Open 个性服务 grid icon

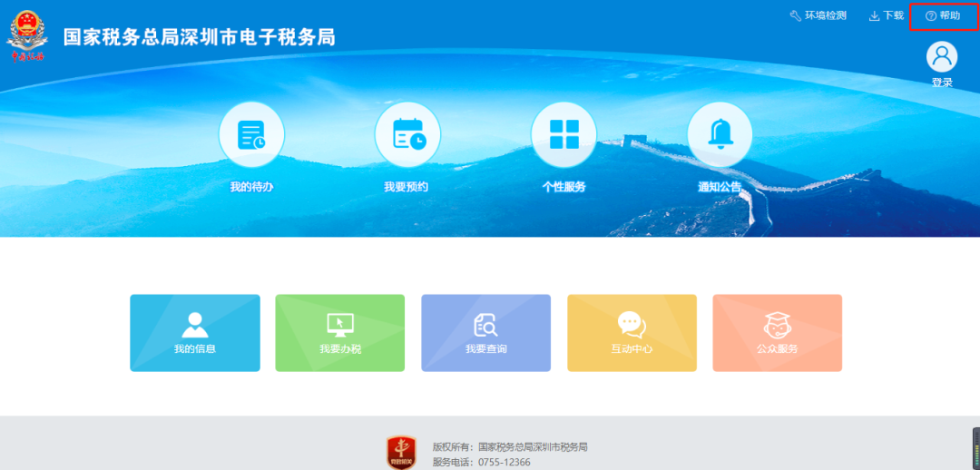click(563, 134)
